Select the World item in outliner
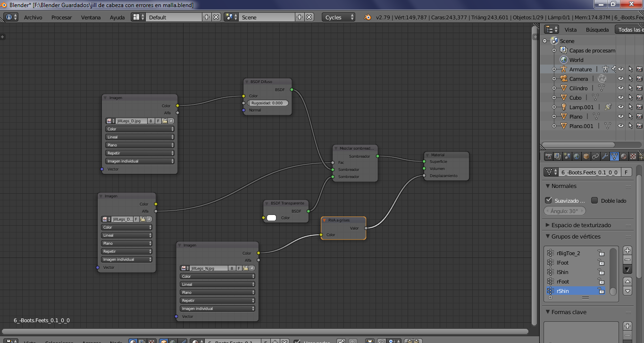The image size is (644, 343). click(576, 60)
